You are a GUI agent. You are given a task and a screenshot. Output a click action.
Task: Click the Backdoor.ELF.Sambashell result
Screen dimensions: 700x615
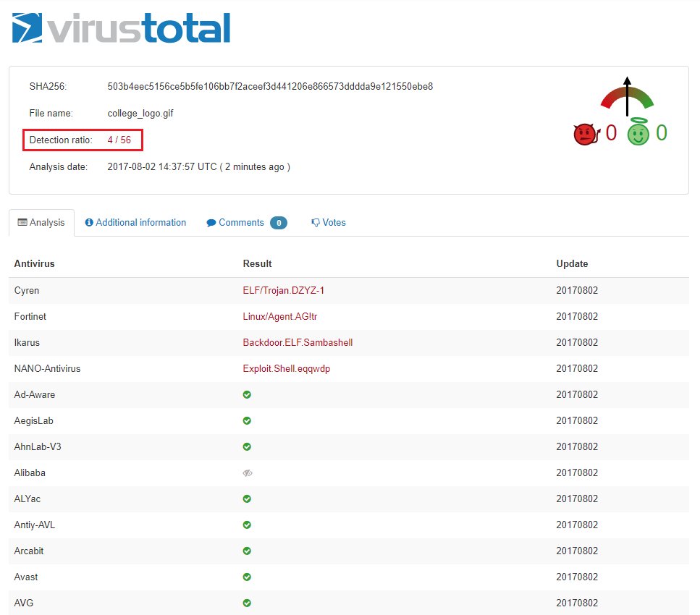click(298, 342)
